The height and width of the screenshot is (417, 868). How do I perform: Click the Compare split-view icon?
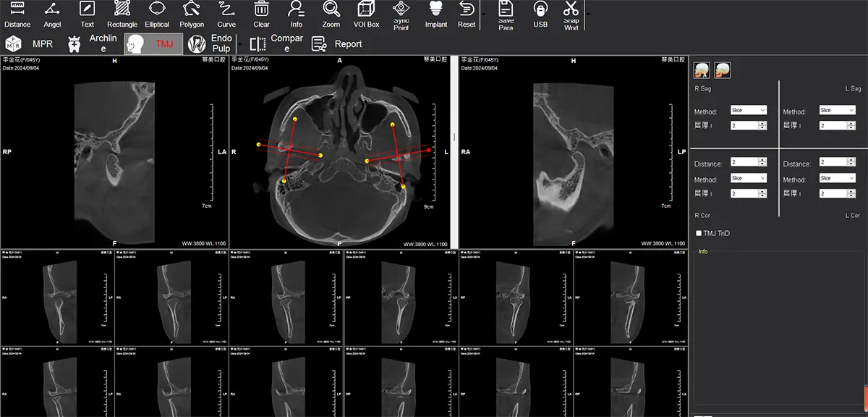[x=258, y=44]
